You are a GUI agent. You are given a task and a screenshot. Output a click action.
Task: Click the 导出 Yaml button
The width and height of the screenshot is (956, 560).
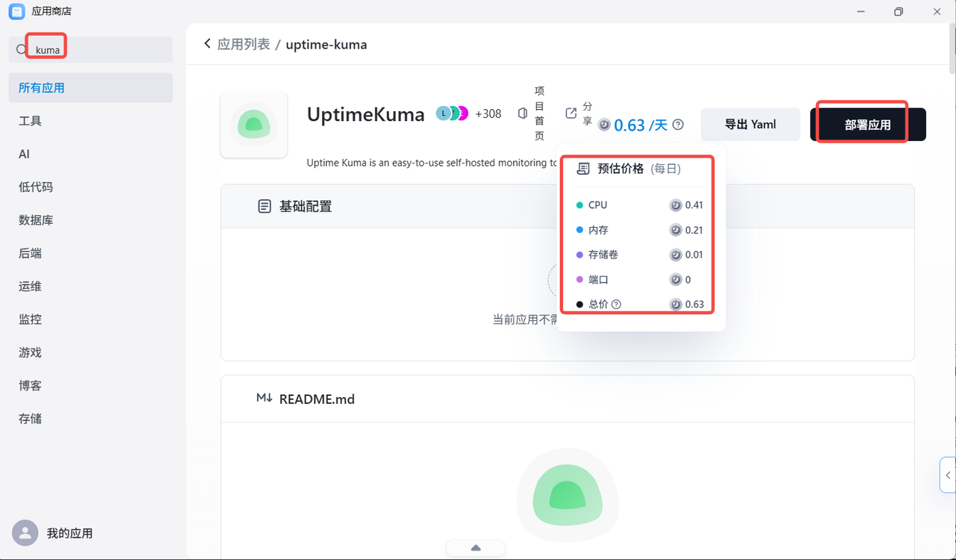tap(751, 125)
